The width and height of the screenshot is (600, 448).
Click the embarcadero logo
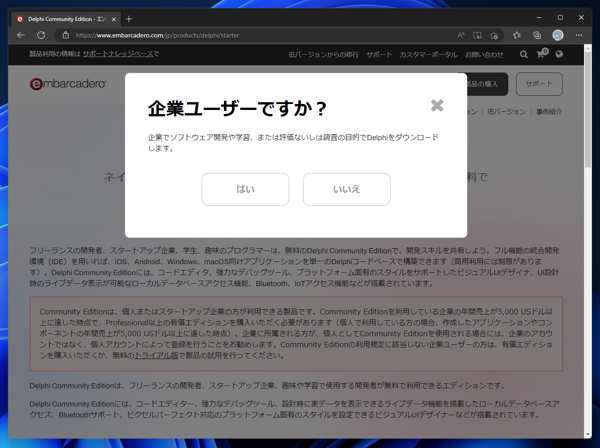[x=68, y=84]
